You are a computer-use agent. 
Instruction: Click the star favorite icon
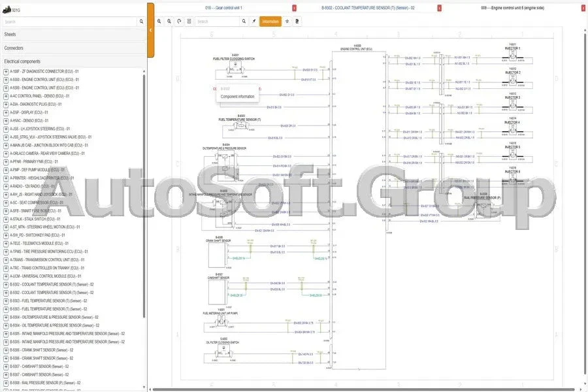tap(287, 22)
